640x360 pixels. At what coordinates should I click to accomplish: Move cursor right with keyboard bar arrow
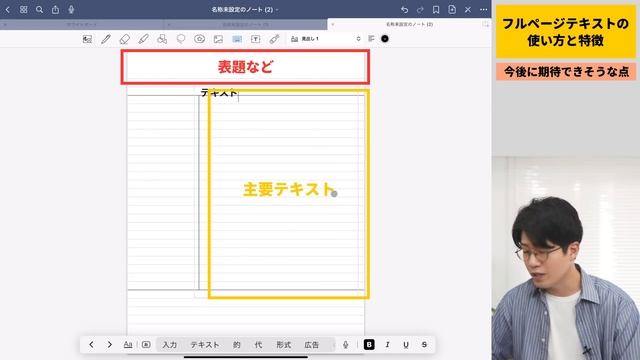click(109, 344)
